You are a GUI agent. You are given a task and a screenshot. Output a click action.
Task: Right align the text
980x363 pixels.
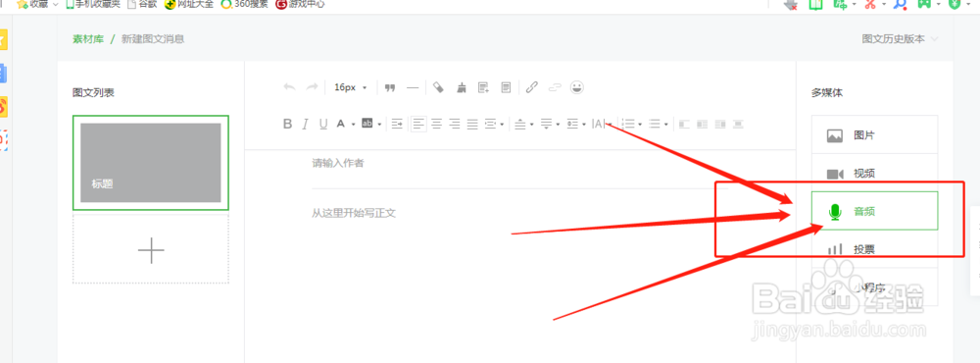click(455, 124)
